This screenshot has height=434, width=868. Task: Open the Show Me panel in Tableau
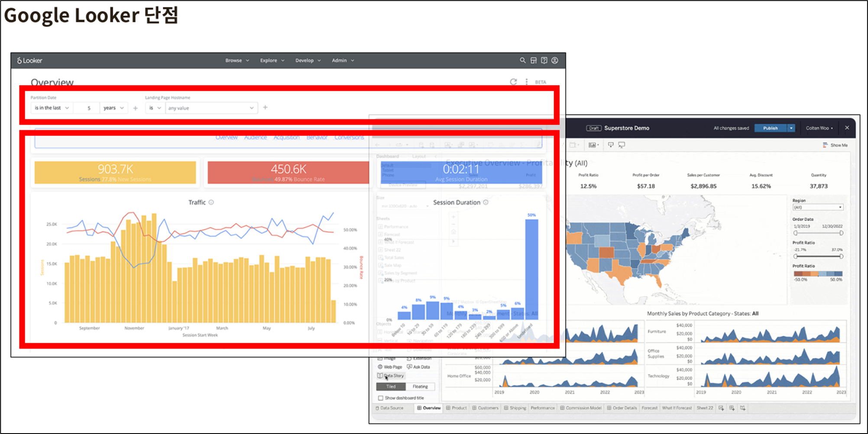click(835, 145)
